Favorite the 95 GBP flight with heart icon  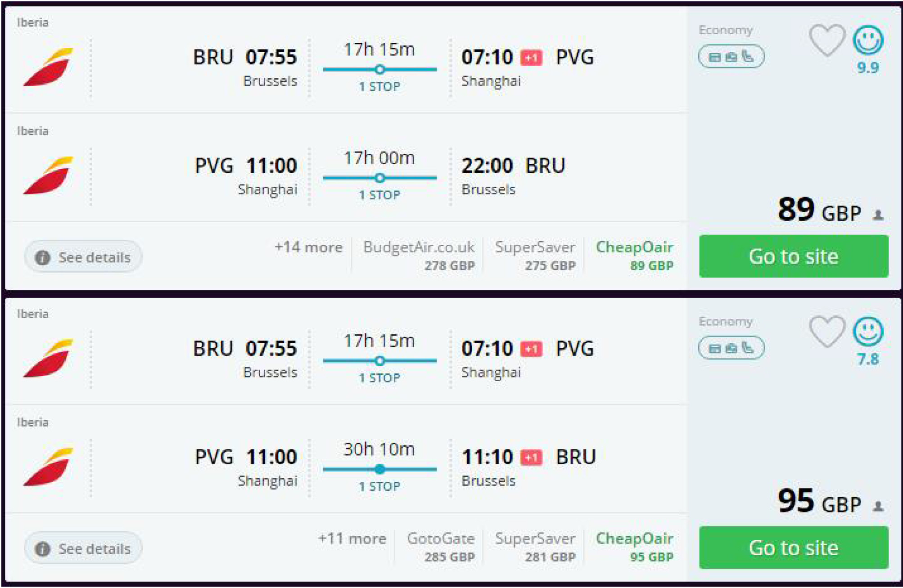click(826, 332)
